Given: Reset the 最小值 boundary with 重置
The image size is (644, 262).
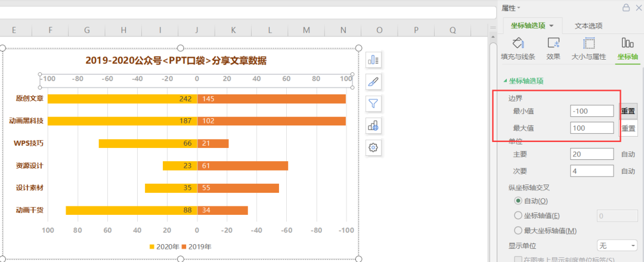Looking at the screenshot, I should (628, 110).
